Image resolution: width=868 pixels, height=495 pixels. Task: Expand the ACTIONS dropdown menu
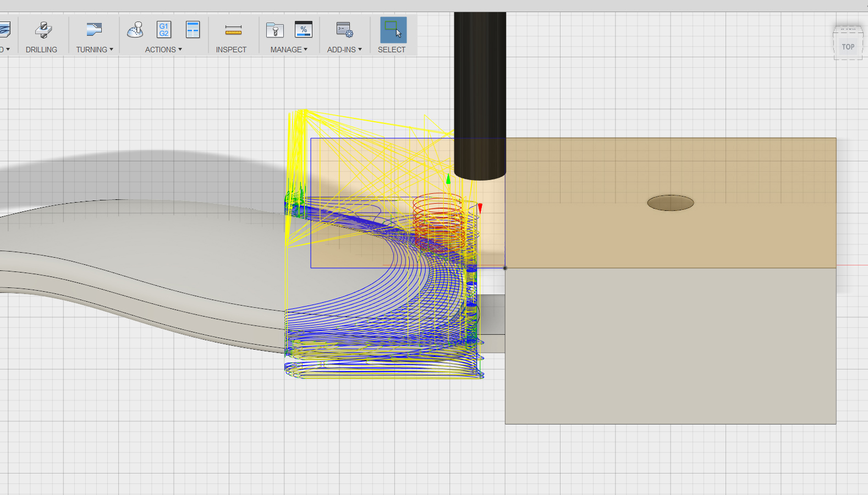pos(163,50)
